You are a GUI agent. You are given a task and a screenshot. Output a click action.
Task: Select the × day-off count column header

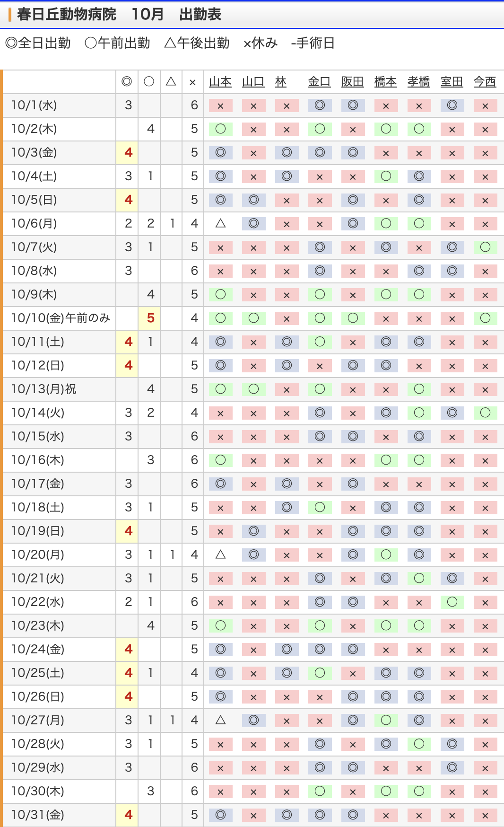click(192, 82)
